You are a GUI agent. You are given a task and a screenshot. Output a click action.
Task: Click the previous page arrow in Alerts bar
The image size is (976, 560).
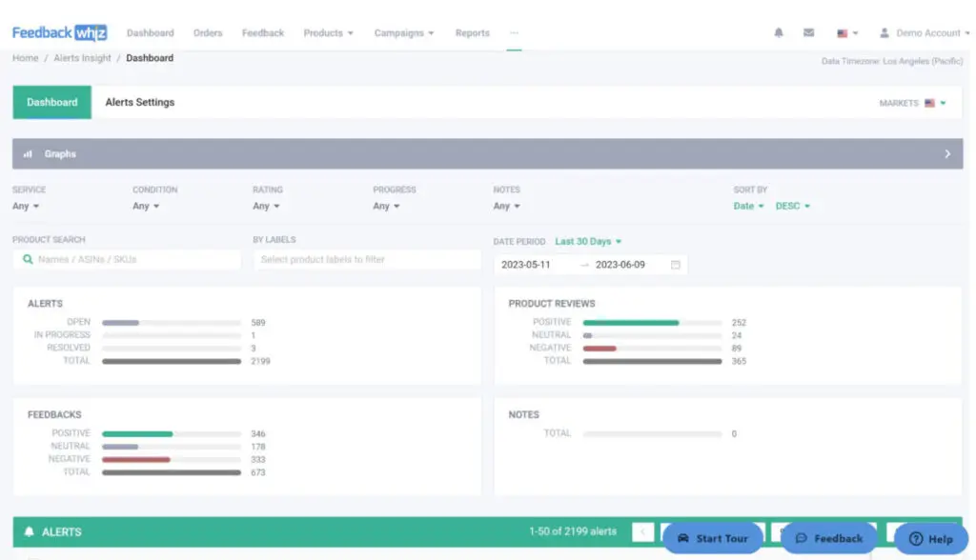pos(642,531)
